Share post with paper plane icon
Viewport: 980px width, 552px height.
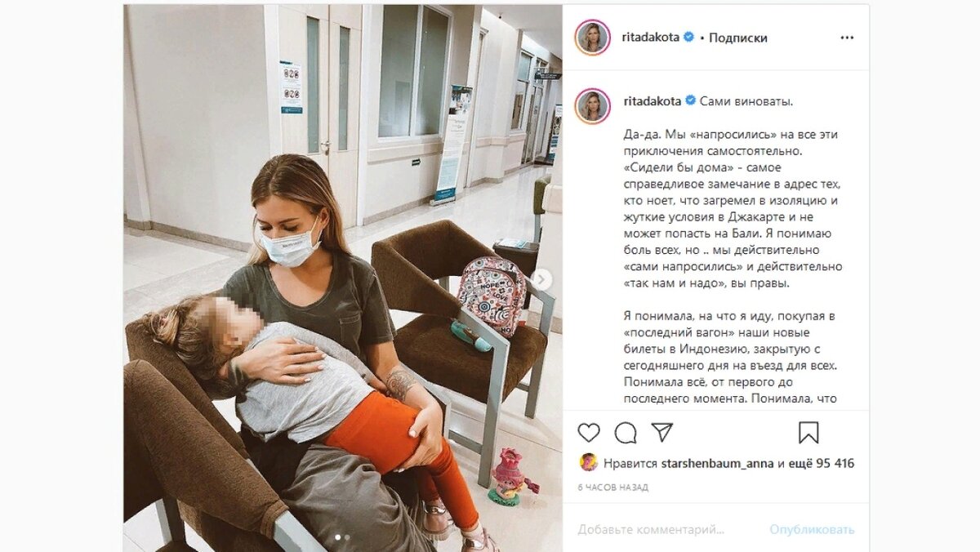[662, 432]
